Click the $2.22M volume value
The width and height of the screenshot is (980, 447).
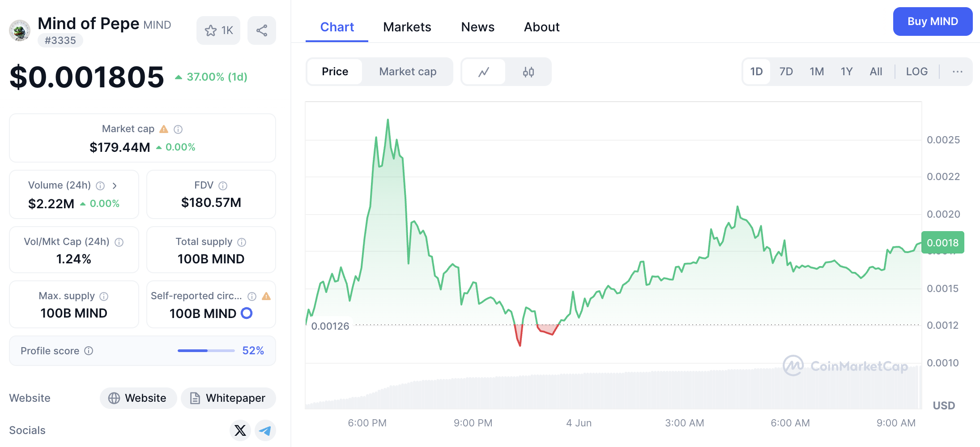51,204
